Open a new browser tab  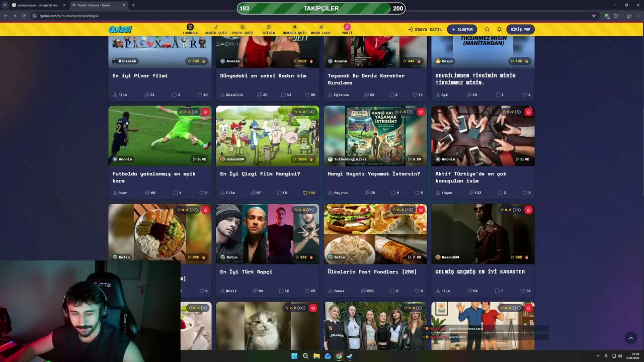tap(133, 5)
